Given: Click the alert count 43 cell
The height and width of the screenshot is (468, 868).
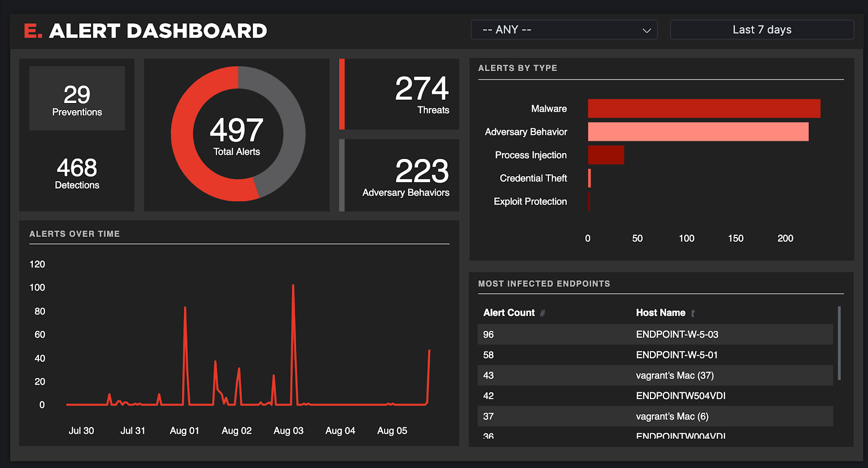Looking at the screenshot, I should (489, 375).
